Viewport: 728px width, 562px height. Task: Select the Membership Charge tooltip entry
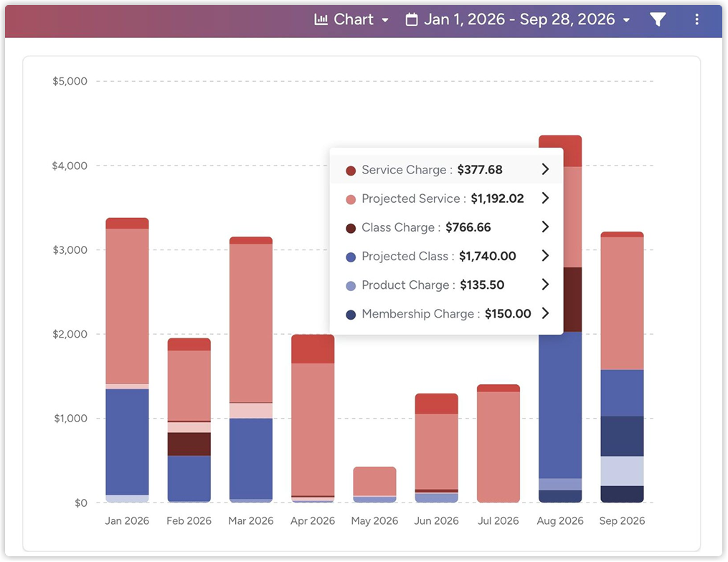(447, 313)
